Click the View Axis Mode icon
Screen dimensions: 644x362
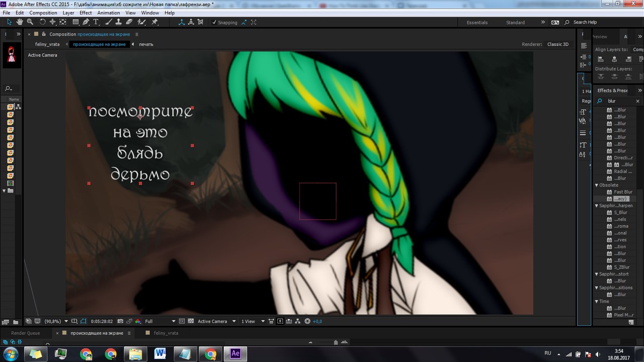201,22
